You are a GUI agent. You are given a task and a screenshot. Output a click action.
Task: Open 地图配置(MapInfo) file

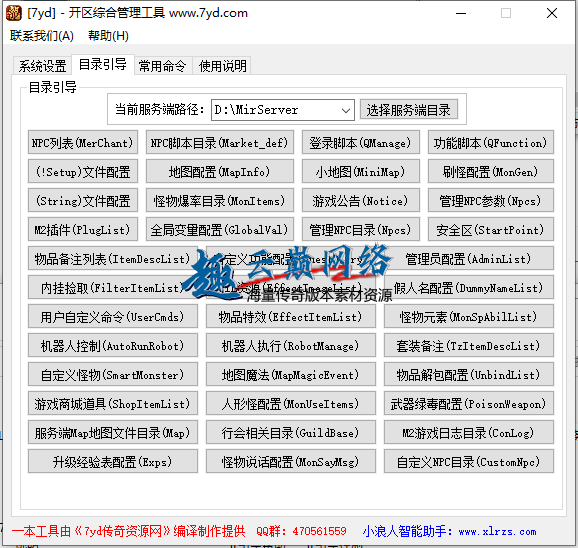(x=220, y=171)
